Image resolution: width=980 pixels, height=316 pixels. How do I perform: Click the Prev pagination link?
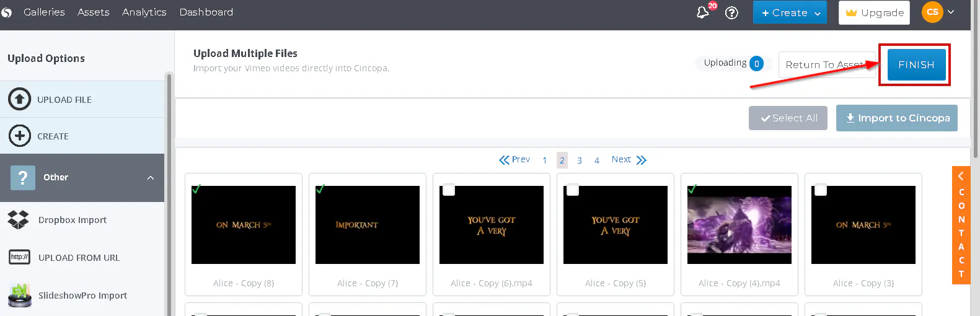(x=521, y=159)
